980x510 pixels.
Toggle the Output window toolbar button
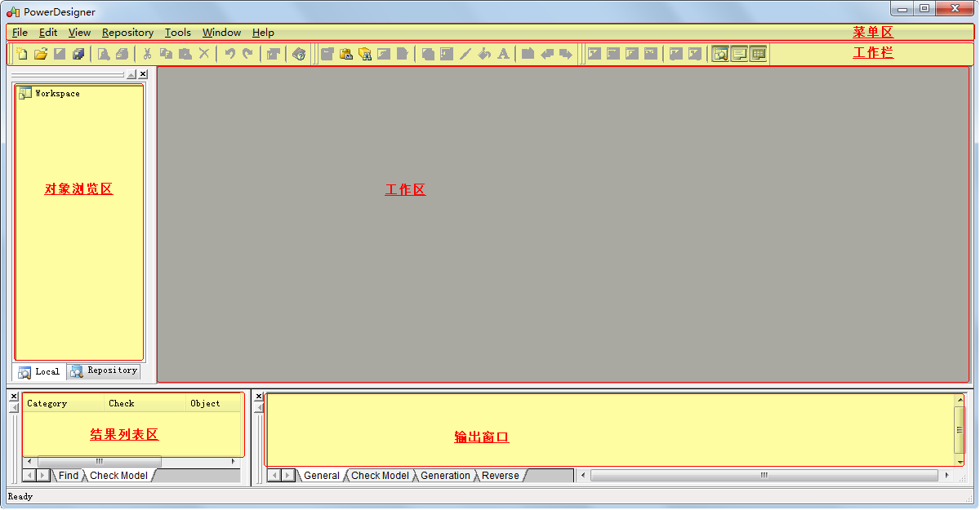pyautogui.click(x=739, y=54)
